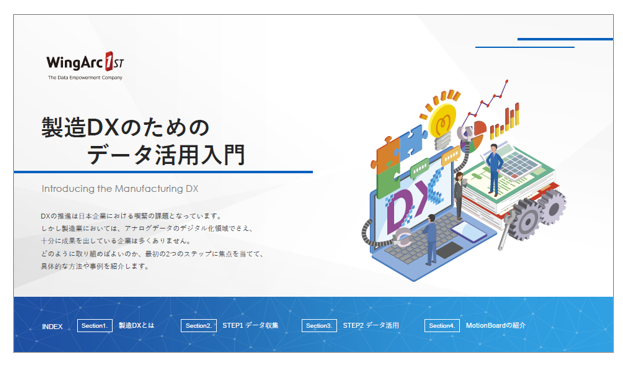
Task: Click the WingArc 1st logo
Action: click(x=85, y=63)
